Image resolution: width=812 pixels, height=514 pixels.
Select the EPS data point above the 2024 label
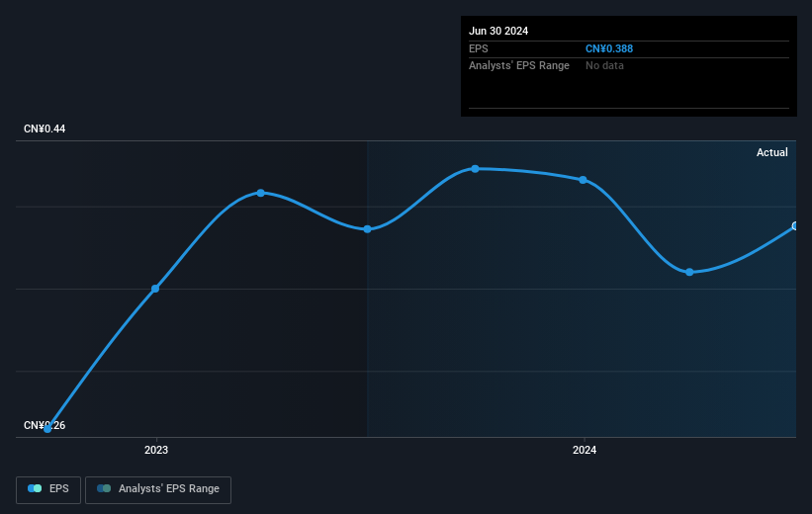(584, 180)
